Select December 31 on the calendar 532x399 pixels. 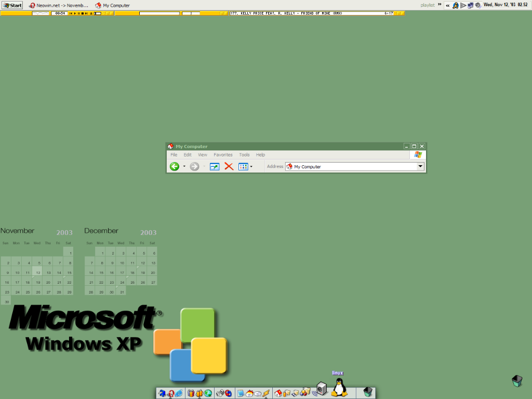click(x=121, y=291)
